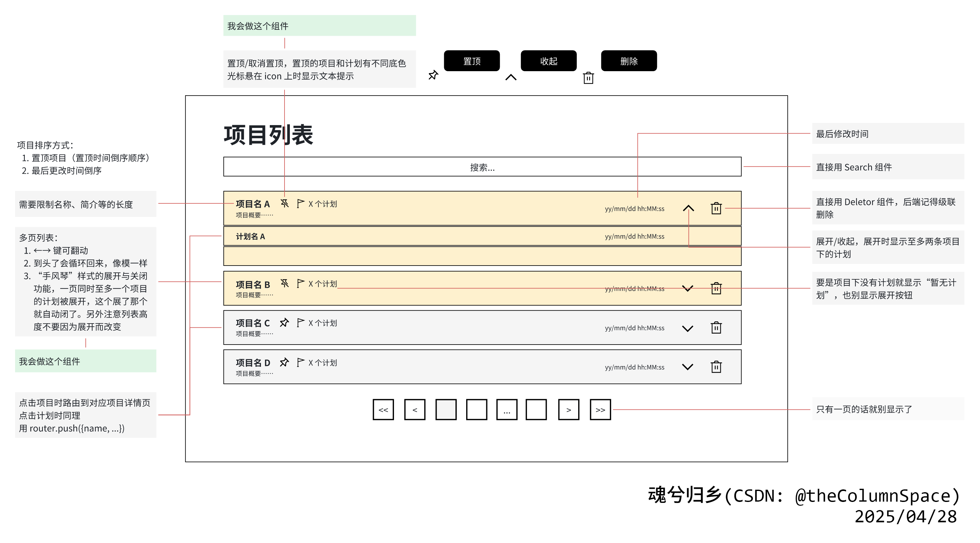Click the delete icon on 项目名 C row

coord(716,327)
